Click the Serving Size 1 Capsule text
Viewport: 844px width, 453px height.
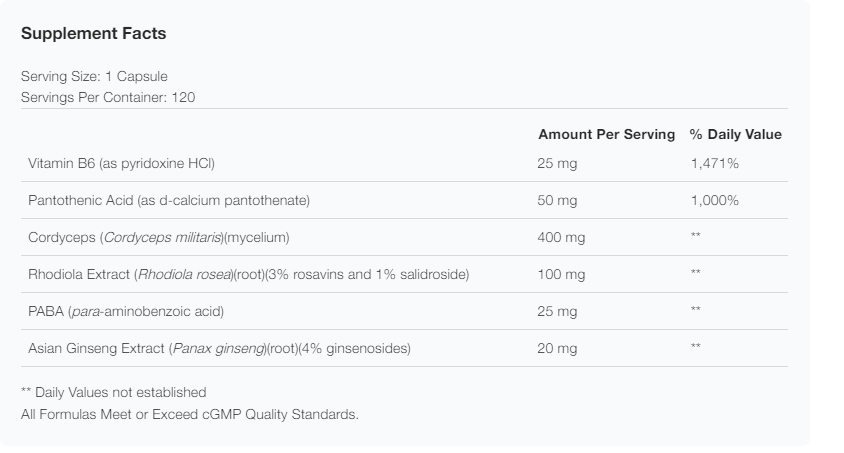94,77
